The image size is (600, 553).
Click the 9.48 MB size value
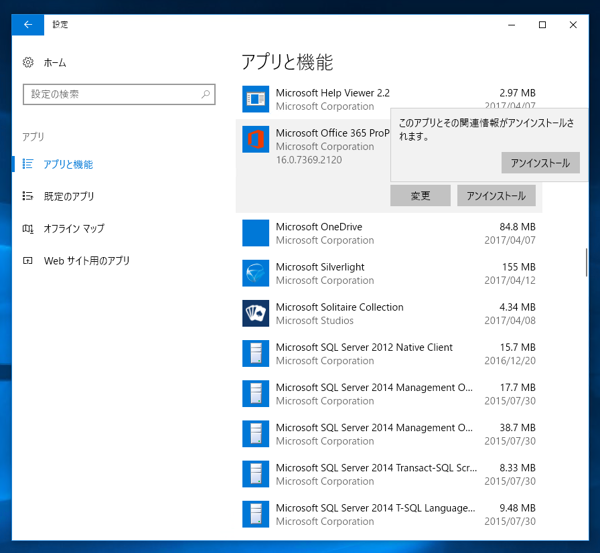pos(517,508)
